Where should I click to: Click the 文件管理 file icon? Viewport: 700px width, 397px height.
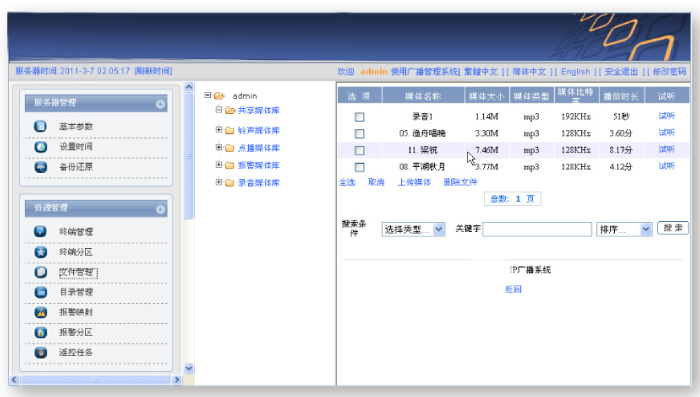tap(41, 272)
